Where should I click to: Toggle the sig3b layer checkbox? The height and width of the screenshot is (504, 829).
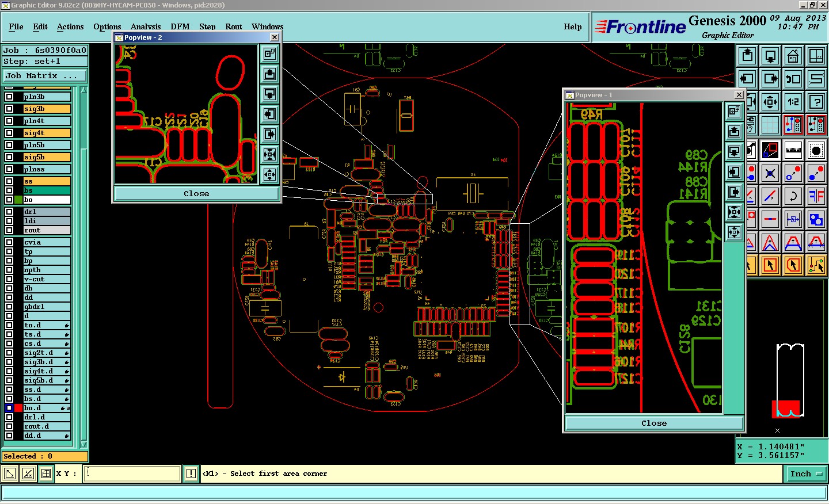[x=9, y=109]
